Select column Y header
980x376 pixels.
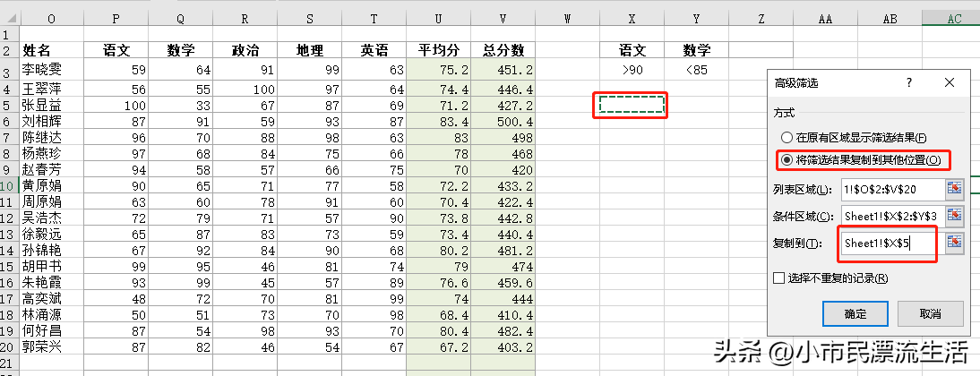tap(696, 20)
